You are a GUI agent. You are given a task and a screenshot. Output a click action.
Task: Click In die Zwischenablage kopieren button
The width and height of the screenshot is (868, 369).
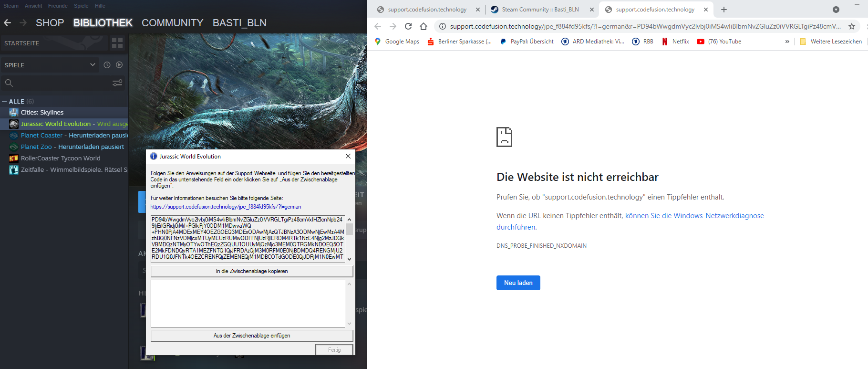click(x=252, y=271)
